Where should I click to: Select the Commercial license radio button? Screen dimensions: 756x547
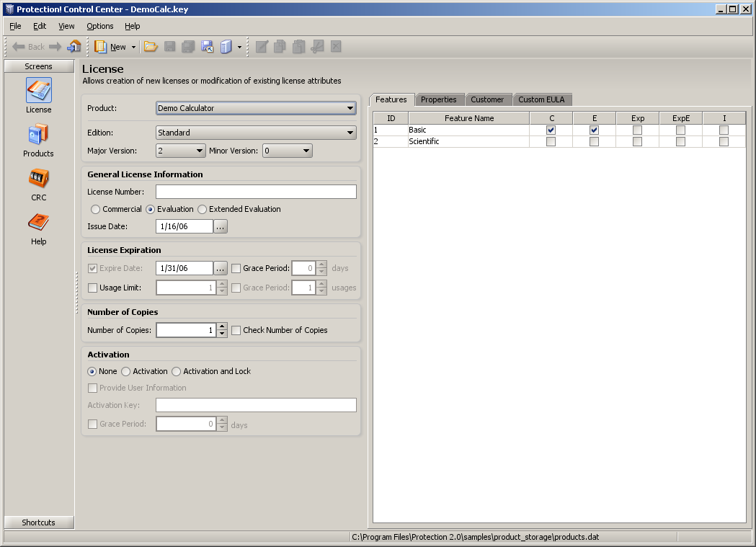pyautogui.click(x=95, y=209)
